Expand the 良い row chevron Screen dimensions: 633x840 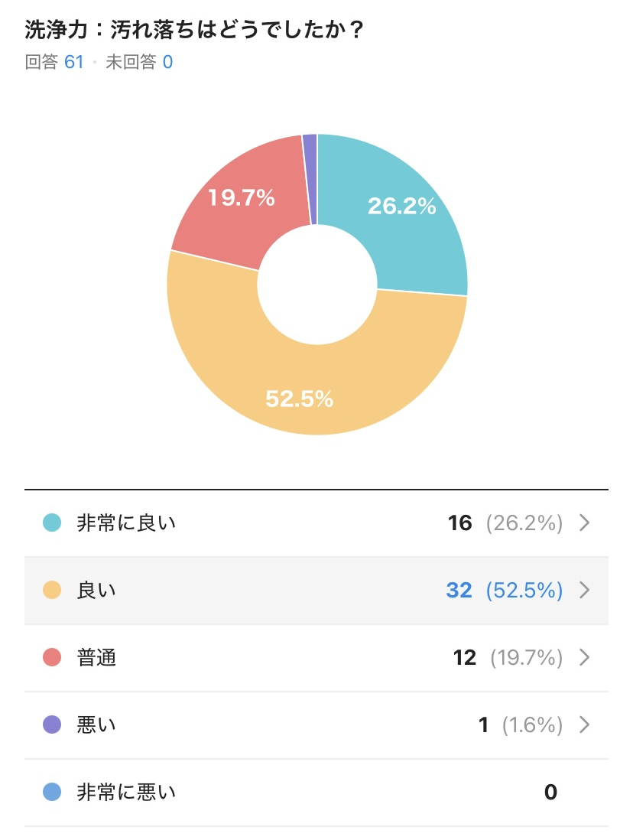(585, 591)
